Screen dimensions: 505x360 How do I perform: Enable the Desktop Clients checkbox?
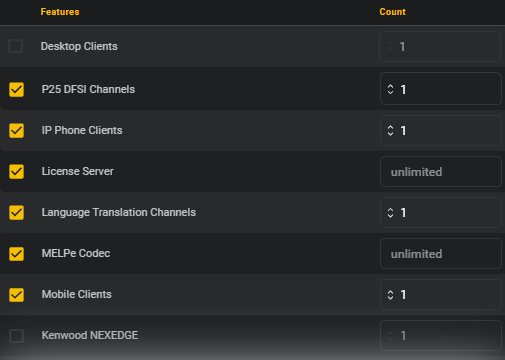pyautogui.click(x=16, y=46)
